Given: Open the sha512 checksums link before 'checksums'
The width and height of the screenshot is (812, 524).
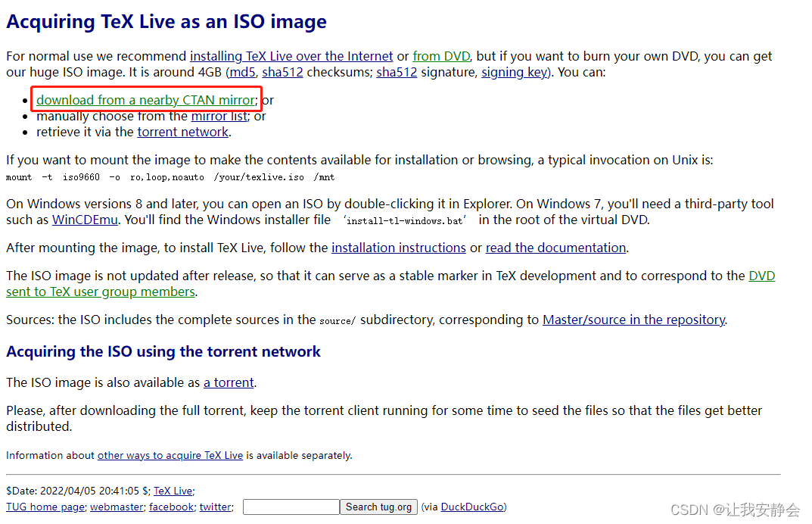Looking at the screenshot, I should tap(282, 72).
